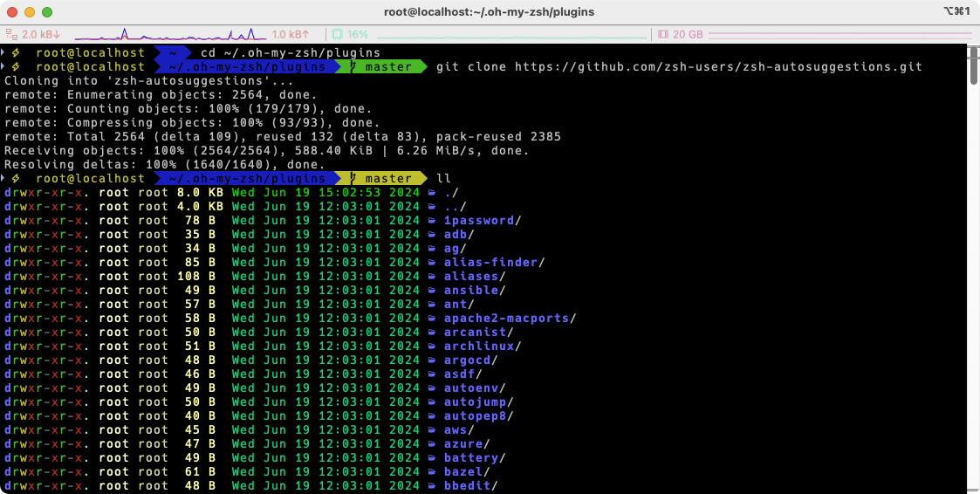Click the folder icon beside ansible/
980x494 pixels.
click(432, 290)
